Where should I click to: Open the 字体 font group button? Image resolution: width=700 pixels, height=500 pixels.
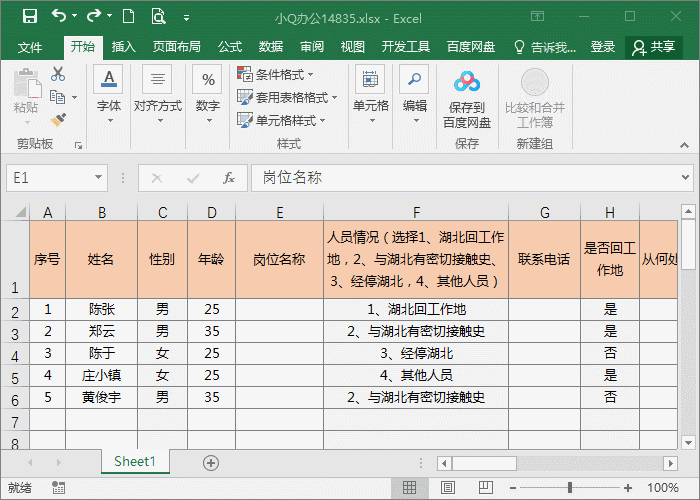pyautogui.click(x=108, y=95)
